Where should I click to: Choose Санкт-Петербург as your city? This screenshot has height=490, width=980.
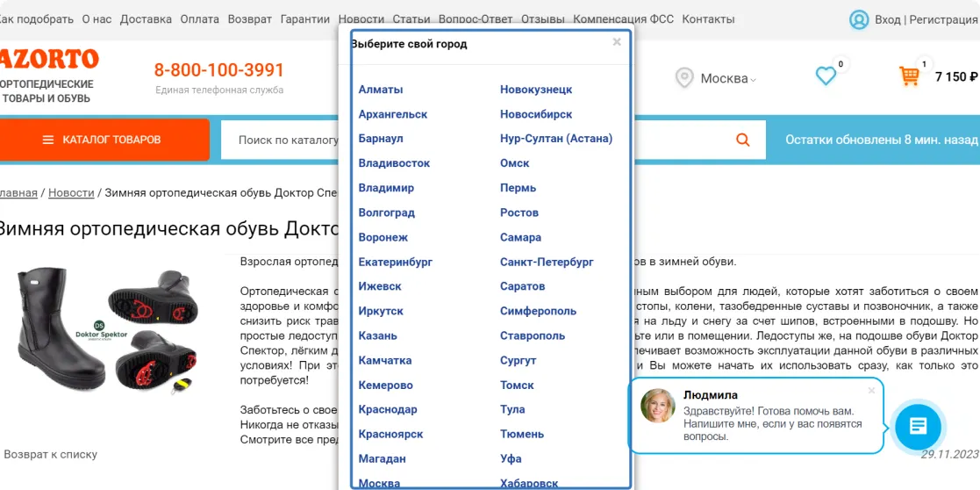pyautogui.click(x=547, y=262)
